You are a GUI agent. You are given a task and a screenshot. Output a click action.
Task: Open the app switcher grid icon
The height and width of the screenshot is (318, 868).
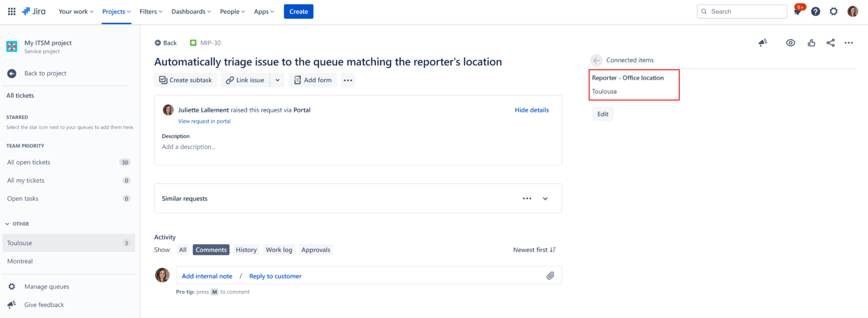click(12, 12)
